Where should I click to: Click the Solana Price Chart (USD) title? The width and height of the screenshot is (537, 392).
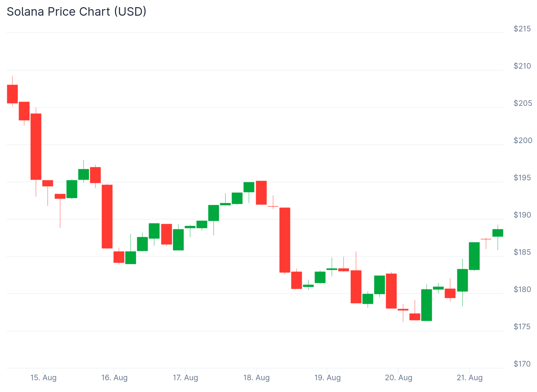(x=76, y=12)
